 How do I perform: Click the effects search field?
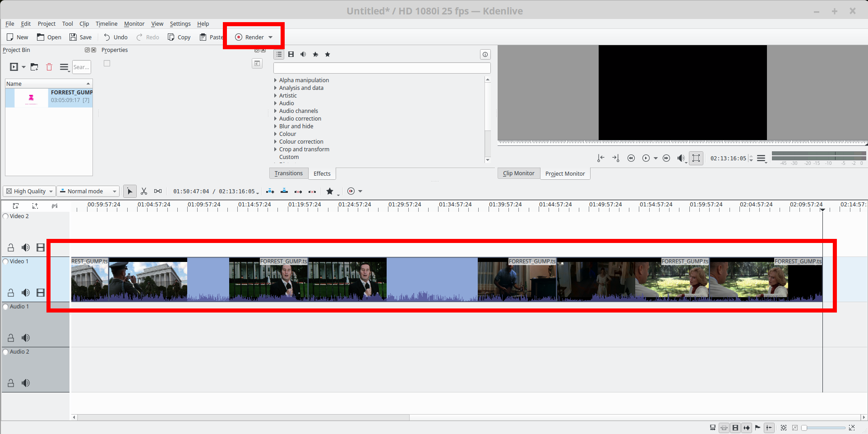point(382,68)
